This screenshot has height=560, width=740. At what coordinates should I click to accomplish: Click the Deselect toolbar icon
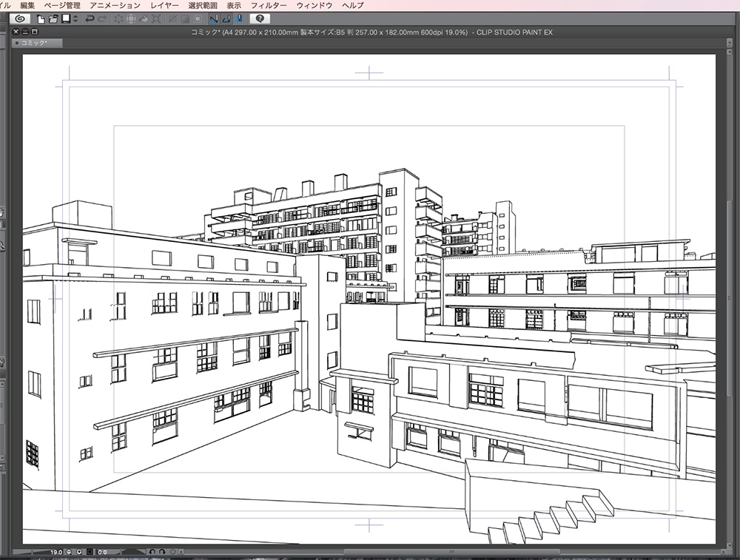(x=172, y=19)
